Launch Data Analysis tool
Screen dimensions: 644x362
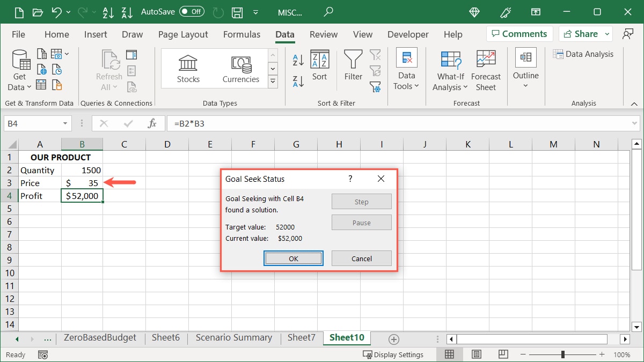(583, 54)
